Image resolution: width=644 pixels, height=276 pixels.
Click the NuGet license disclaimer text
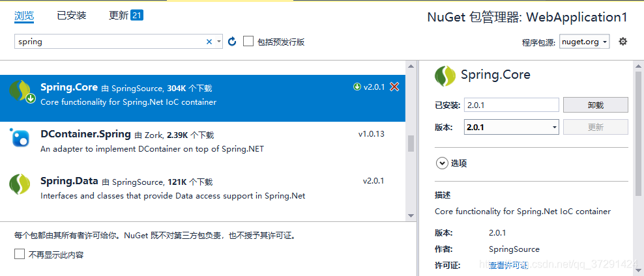155,236
